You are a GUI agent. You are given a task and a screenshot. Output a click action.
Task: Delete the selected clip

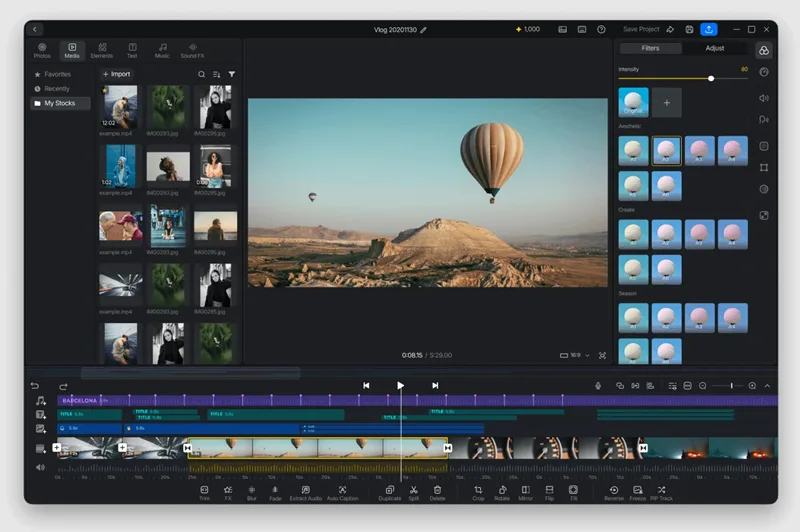437,493
